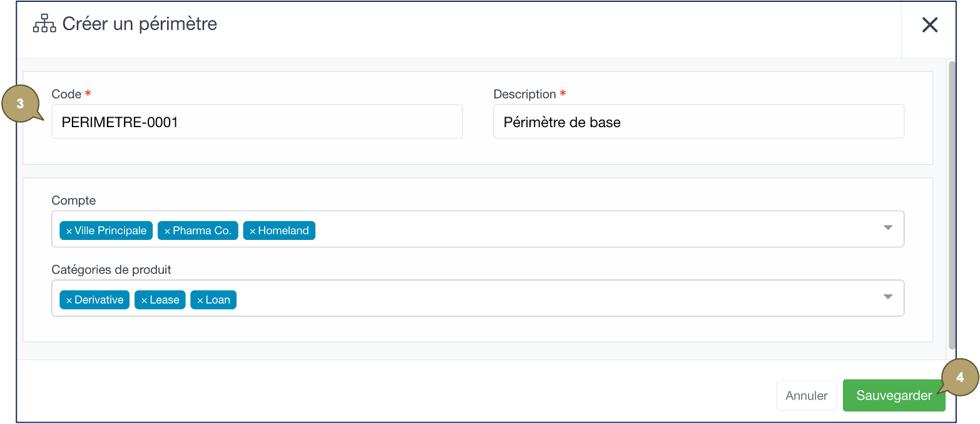Click the green Sauvegarder button
The width and height of the screenshot is (980, 424).
click(x=894, y=396)
